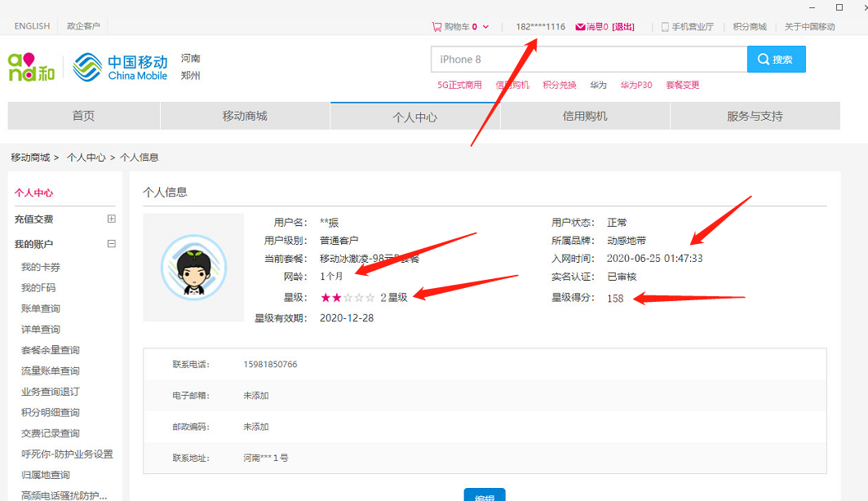
Task: Go to the 信用购机 navigation tab
Action: point(585,116)
